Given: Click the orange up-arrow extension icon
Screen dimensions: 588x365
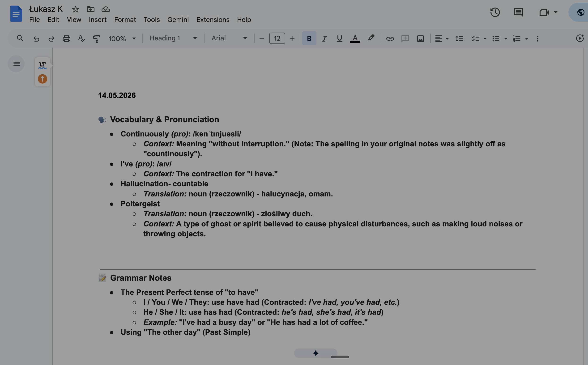Looking at the screenshot, I should coord(43,79).
